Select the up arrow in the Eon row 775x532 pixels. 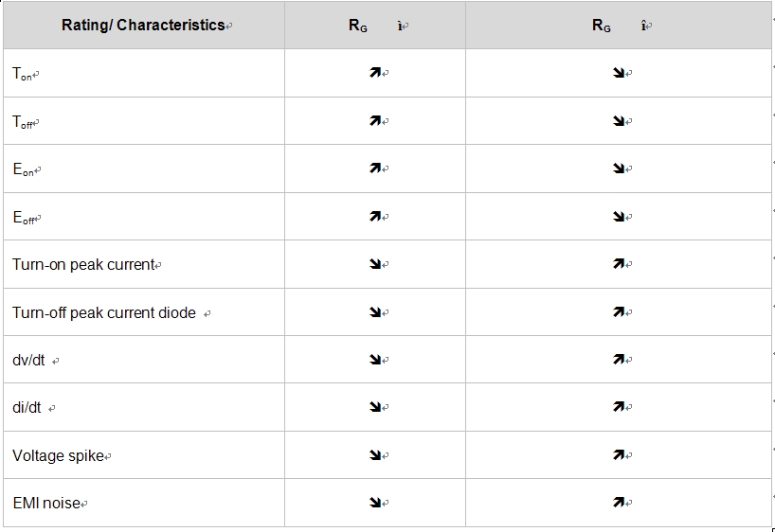tap(375, 168)
